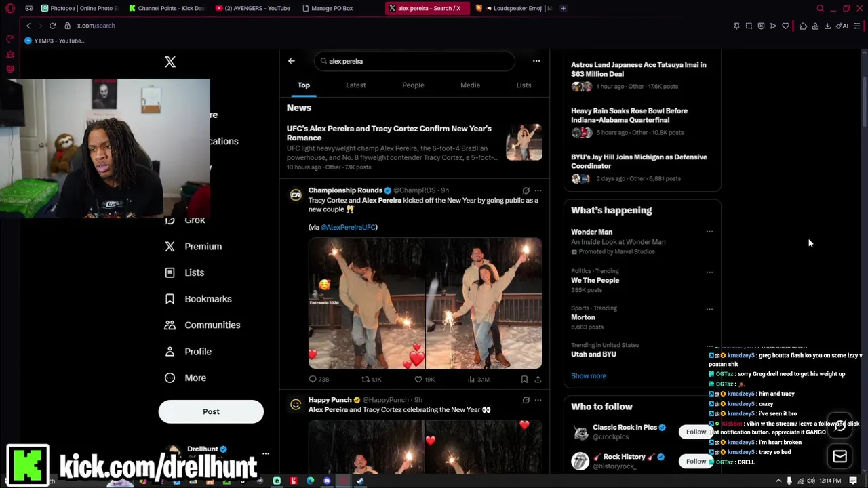Reload the page
The height and width of the screenshot is (488, 868).
click(x=52, y=26)
